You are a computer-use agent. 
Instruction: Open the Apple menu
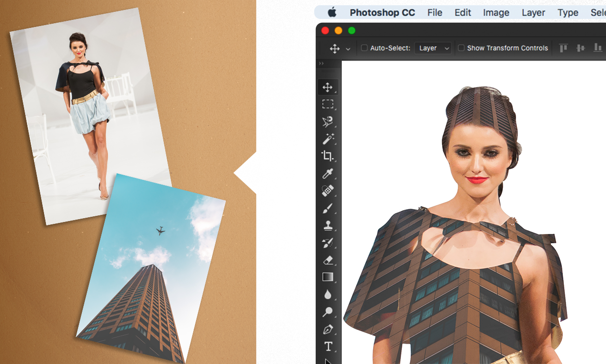[331, 12]
